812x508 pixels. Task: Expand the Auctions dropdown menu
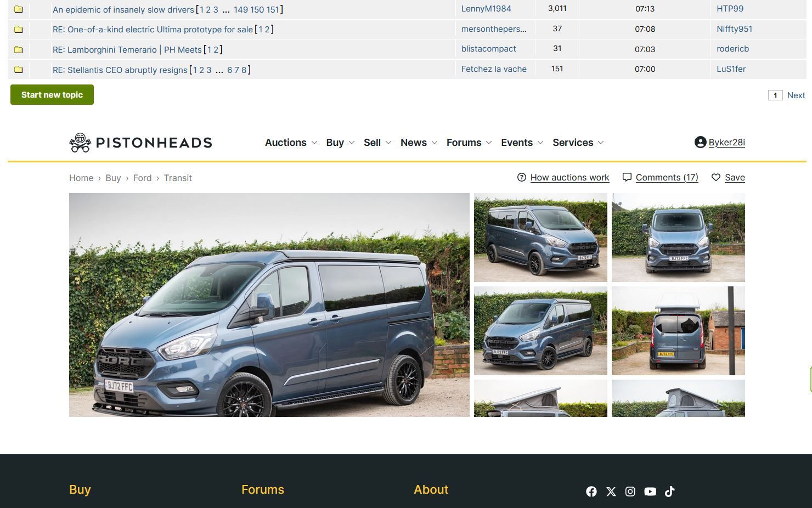tap(291, 143)
